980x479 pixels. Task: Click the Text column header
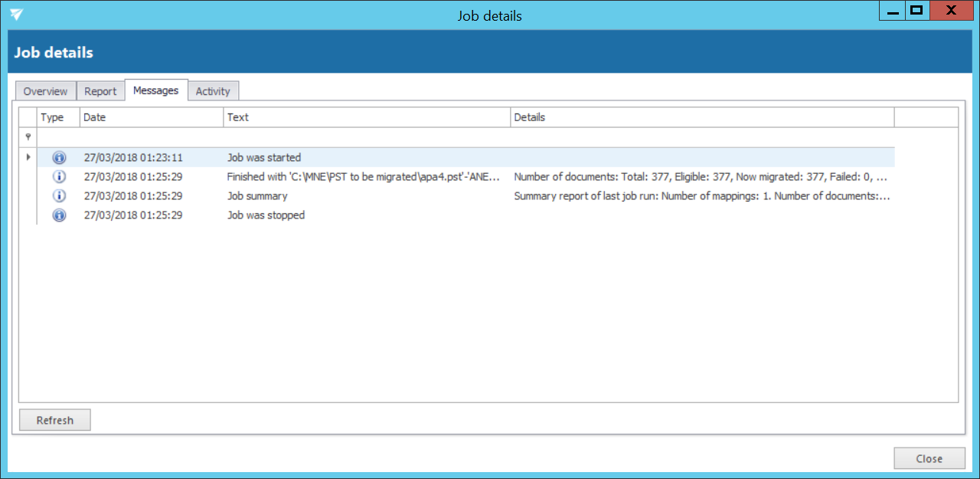(x=367, y=117)
